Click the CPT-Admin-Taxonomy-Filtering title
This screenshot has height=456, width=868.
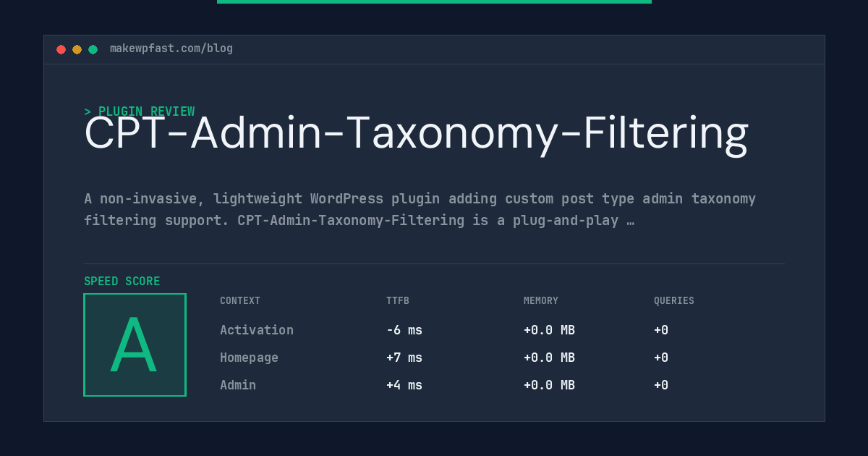pos(416,134)
